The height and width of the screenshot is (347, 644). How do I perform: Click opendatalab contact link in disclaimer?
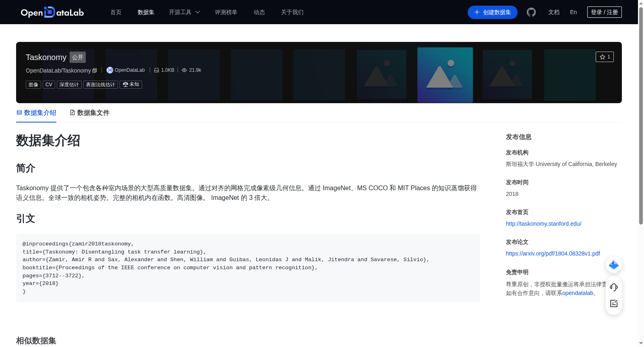click(x=578, y=293)
